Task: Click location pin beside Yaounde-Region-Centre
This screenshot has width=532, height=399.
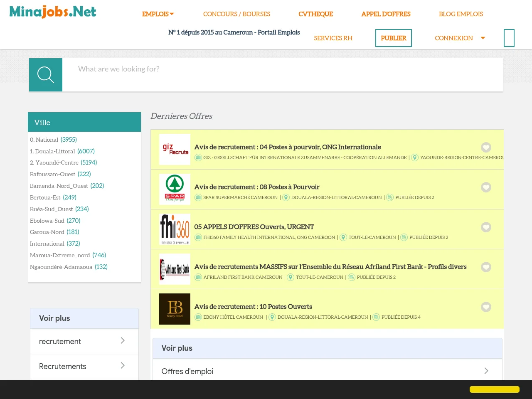Action: point(415,158)
